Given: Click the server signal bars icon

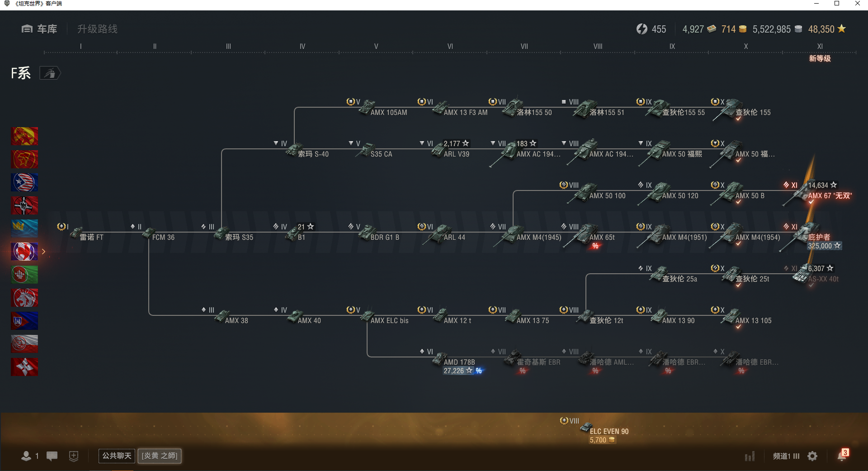Looking at the screenshot, I should 750,456.
